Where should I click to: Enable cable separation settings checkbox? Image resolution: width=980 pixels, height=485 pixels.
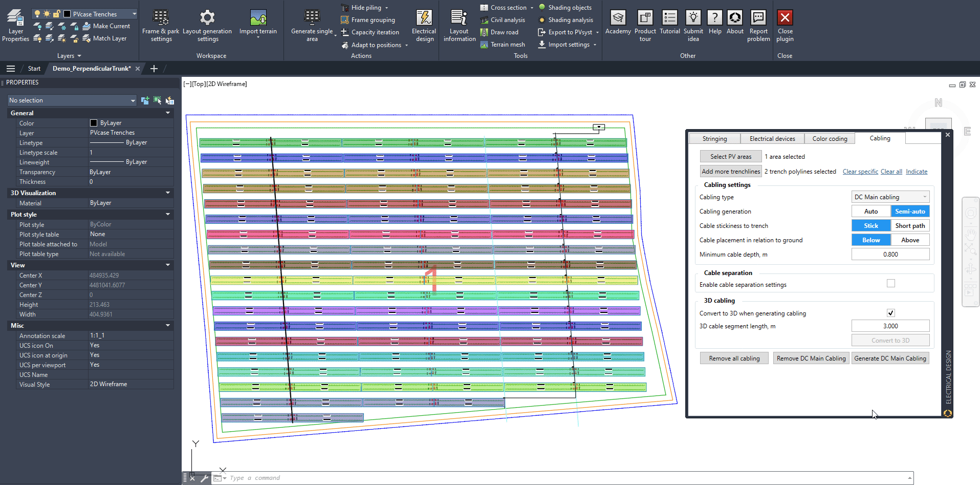[x=891, y=284]
